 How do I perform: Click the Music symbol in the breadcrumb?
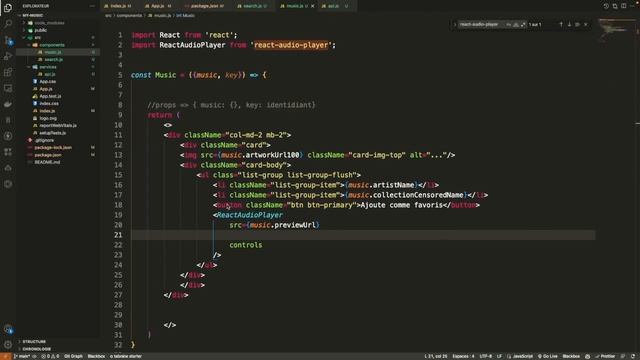click(x=185, y=16)
